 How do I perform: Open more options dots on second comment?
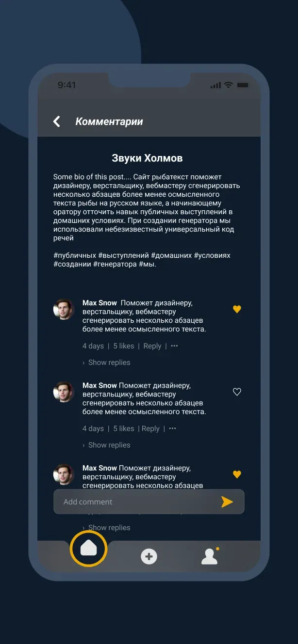172,428
